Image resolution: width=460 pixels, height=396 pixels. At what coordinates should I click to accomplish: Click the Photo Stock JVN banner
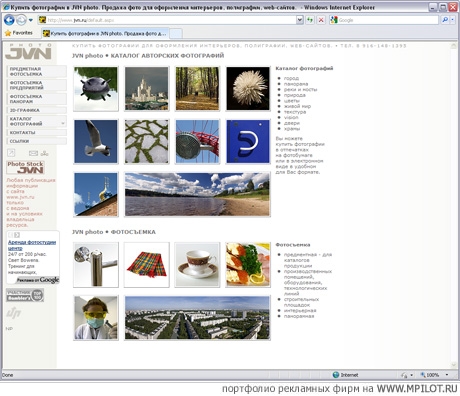pos(26,167)
